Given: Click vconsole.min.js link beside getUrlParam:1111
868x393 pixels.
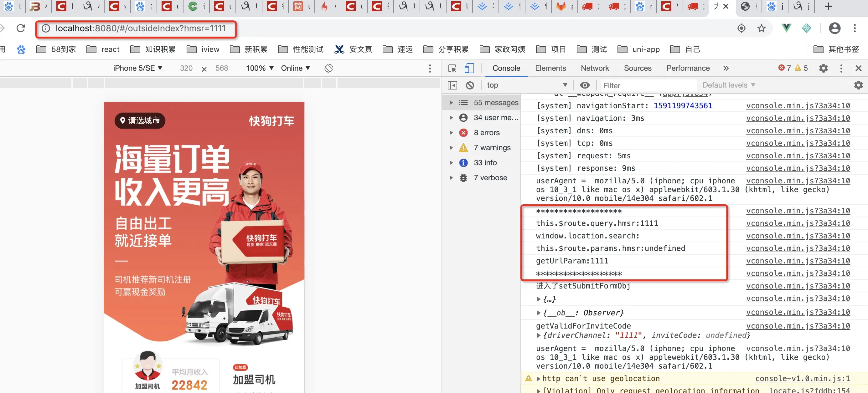Looking at the screenshot, I should pyautogui.click(x=798, y=261).
